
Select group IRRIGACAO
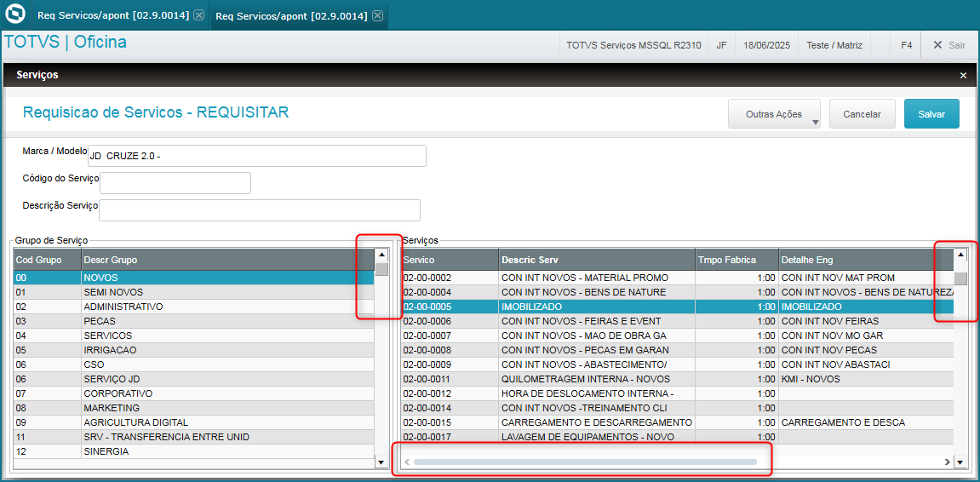pos(194,350)
